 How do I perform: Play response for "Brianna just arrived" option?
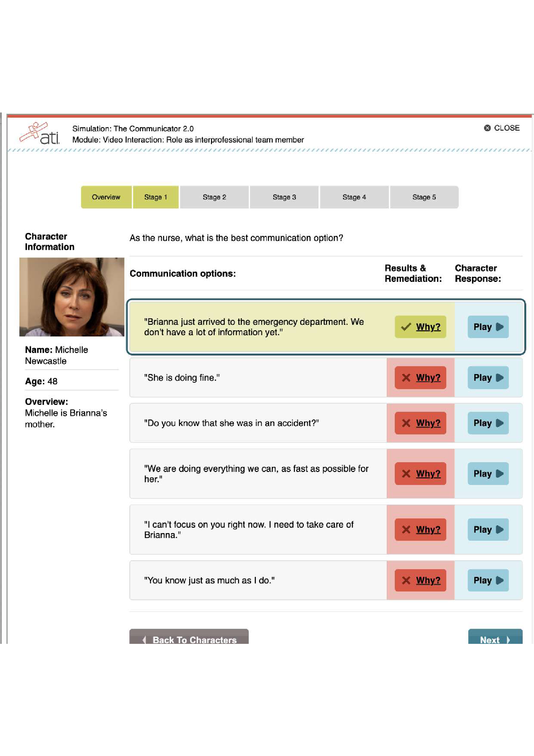(488, 327)
